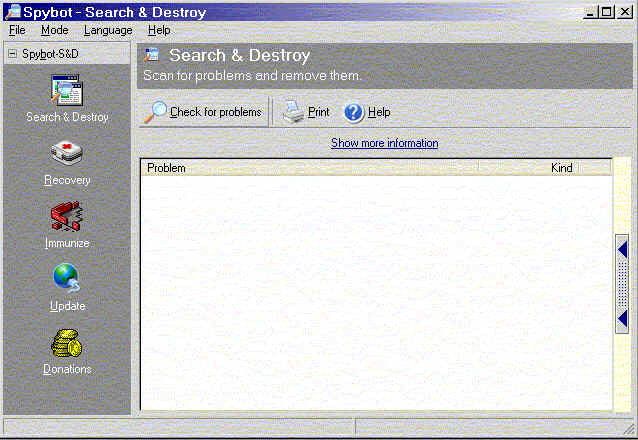
Task: Click the dotted grip of side panel
Action: [623, 284]
